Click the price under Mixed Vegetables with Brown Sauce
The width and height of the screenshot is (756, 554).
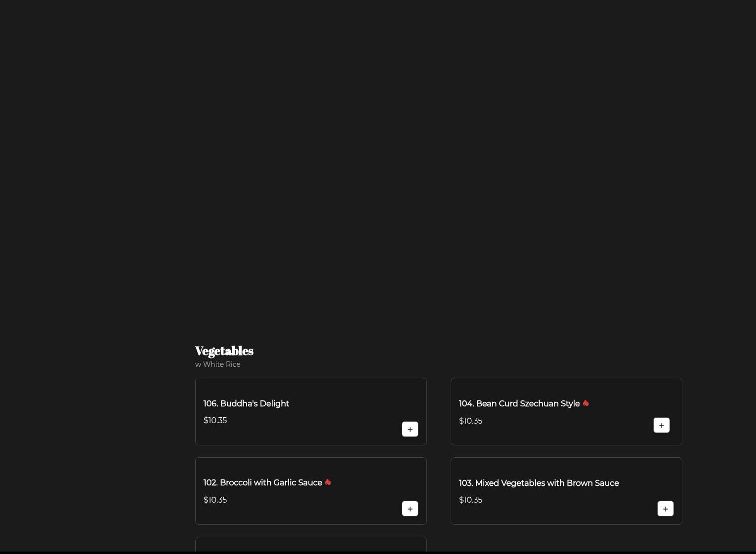470,500
